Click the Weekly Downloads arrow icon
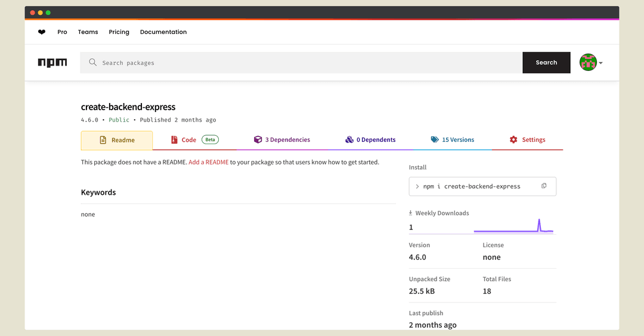 [x=410, y=213]
